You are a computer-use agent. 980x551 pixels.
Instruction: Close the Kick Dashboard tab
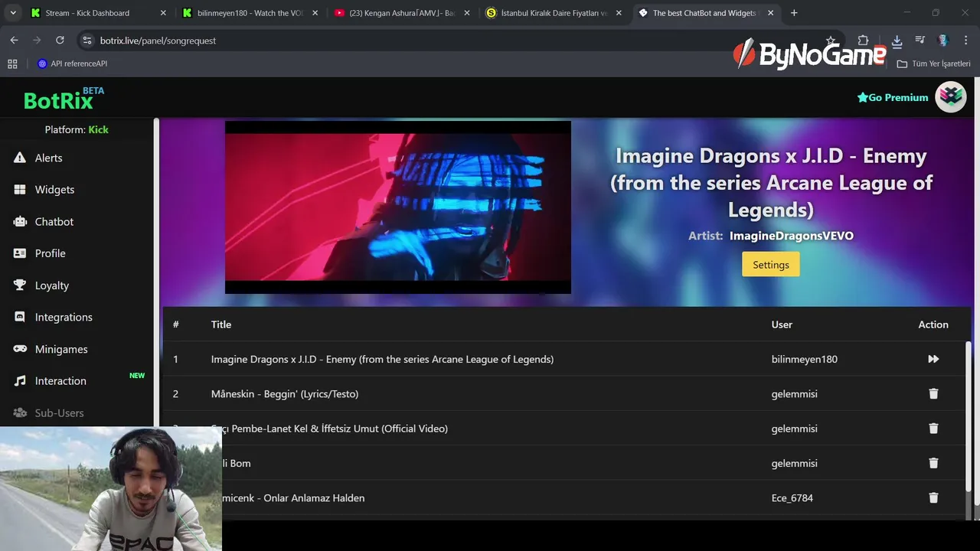163,13
